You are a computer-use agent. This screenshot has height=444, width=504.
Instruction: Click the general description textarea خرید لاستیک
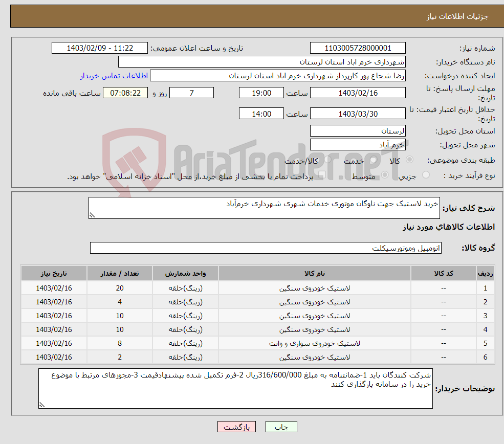pos(264,208)
